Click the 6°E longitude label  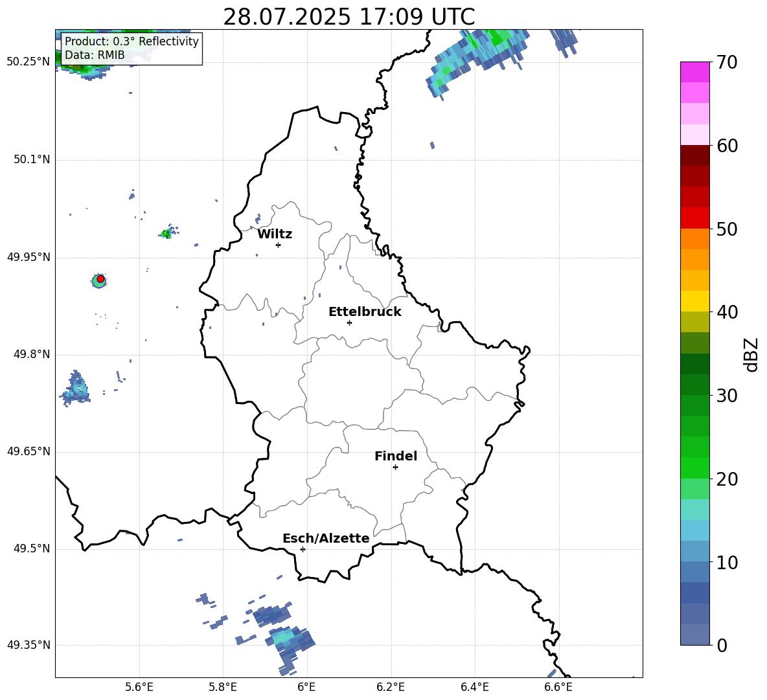click(306, 687)
